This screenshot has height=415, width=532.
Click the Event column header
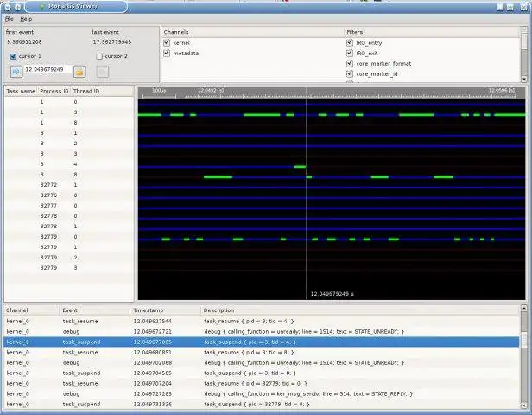tap(95, 310)
